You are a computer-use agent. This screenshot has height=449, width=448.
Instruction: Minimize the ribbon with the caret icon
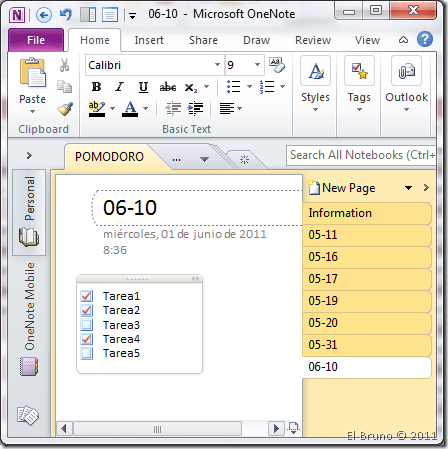tap(403, 40)
